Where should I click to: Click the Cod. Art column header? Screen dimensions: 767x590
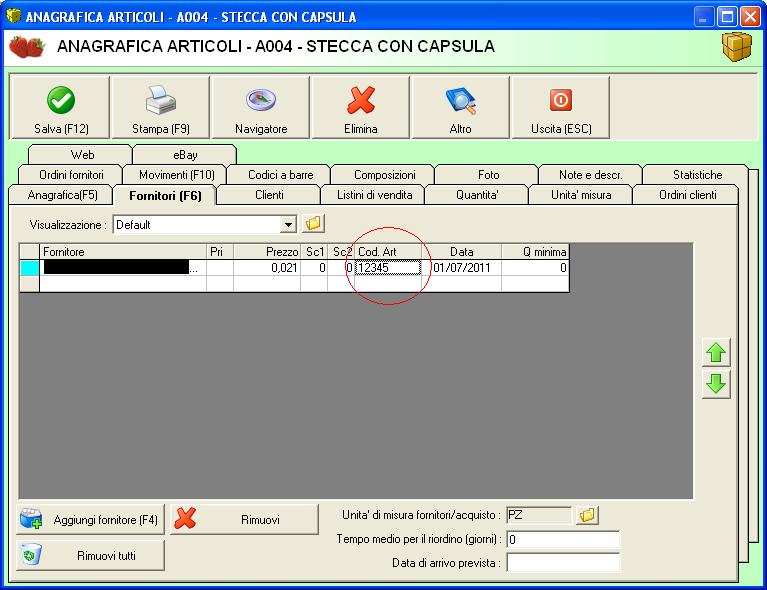tap(387, 251)
